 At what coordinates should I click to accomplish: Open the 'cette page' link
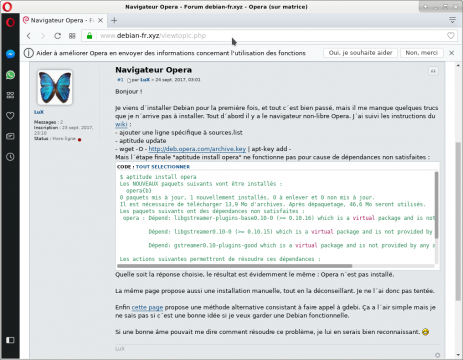(x=147, y=307)
